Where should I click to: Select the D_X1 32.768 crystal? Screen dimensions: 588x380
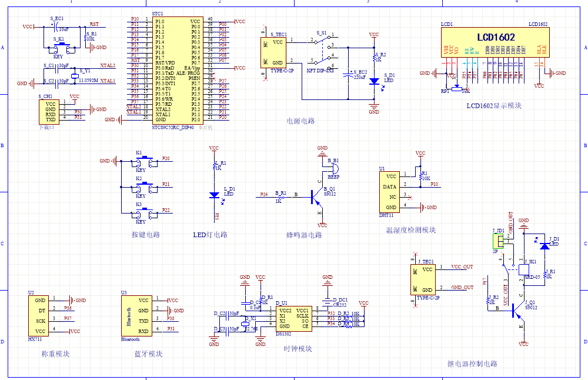tap(245, 324)
